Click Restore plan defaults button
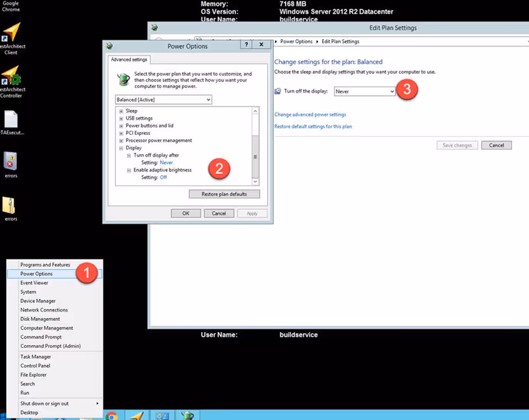Screen dimensions: 529x420 pos(224,194)
